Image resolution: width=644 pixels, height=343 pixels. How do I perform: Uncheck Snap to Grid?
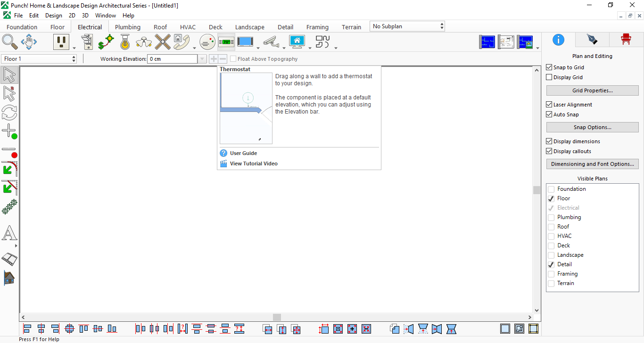549,67
